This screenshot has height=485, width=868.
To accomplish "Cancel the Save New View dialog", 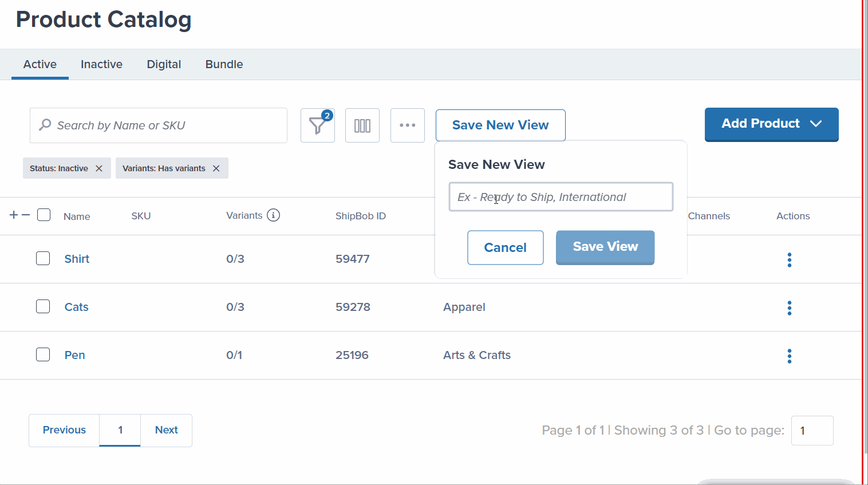I will [505, 247].
